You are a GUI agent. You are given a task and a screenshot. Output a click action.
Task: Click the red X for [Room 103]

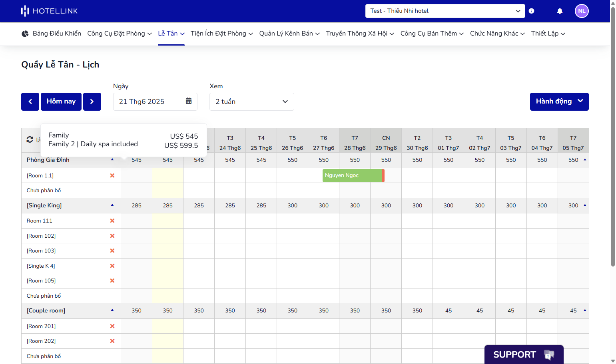tap(112, 251)
